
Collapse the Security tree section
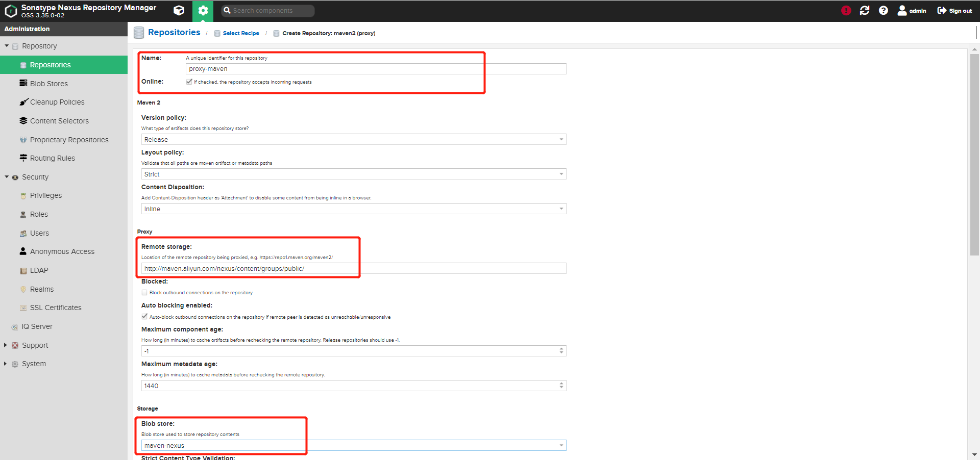[x=7, y=177]
